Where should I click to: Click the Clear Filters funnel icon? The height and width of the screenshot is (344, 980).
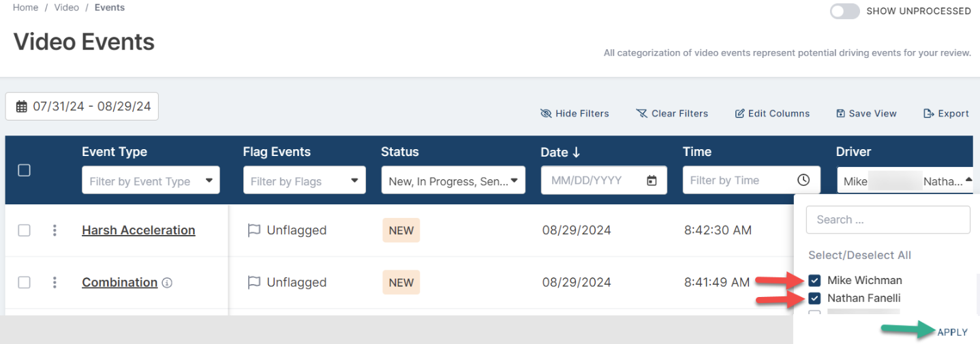(642, 114)
